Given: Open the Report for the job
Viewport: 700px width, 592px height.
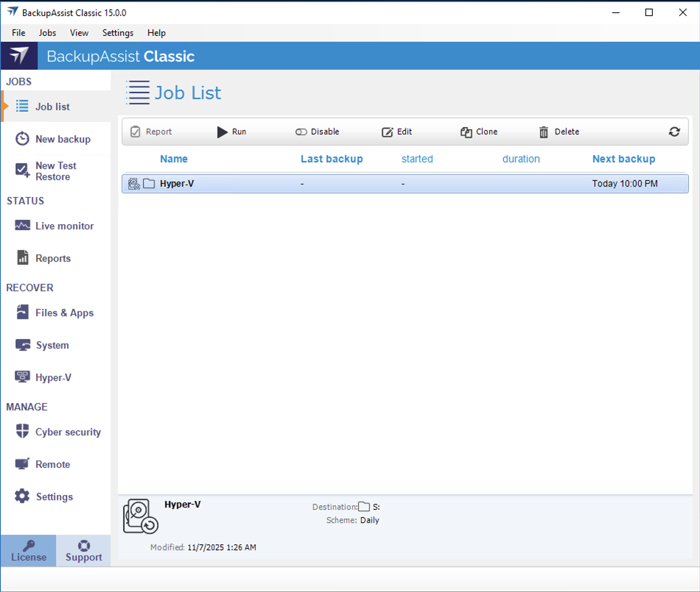Looking at the screenshot, I should (x=151, y=132).
